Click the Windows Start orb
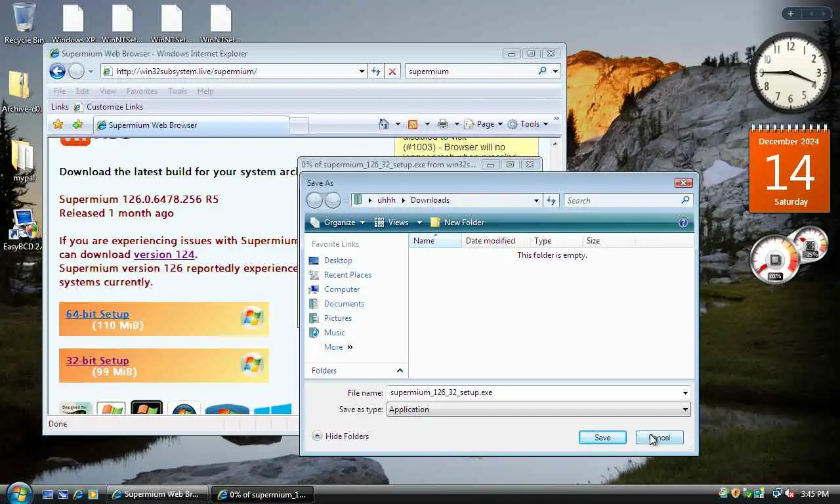 click(x=19, y=493)
